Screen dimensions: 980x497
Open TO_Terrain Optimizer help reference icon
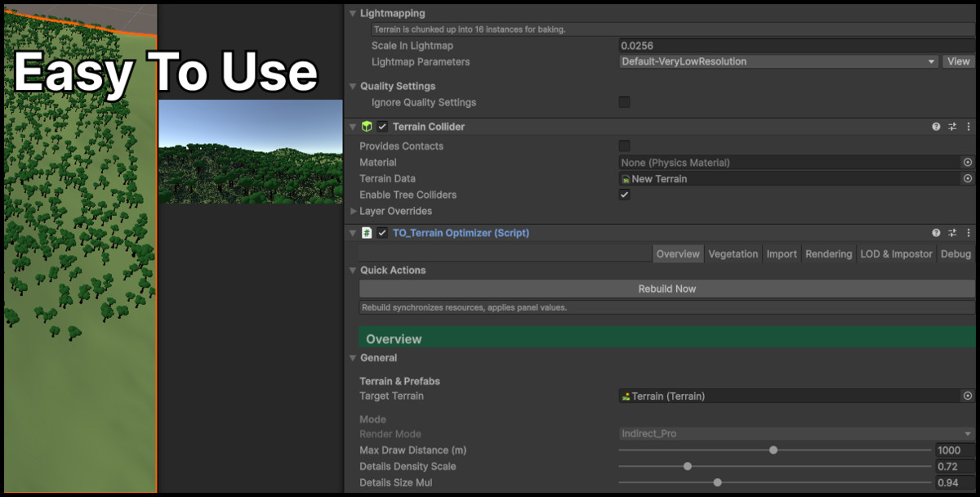tap(936, 233)
